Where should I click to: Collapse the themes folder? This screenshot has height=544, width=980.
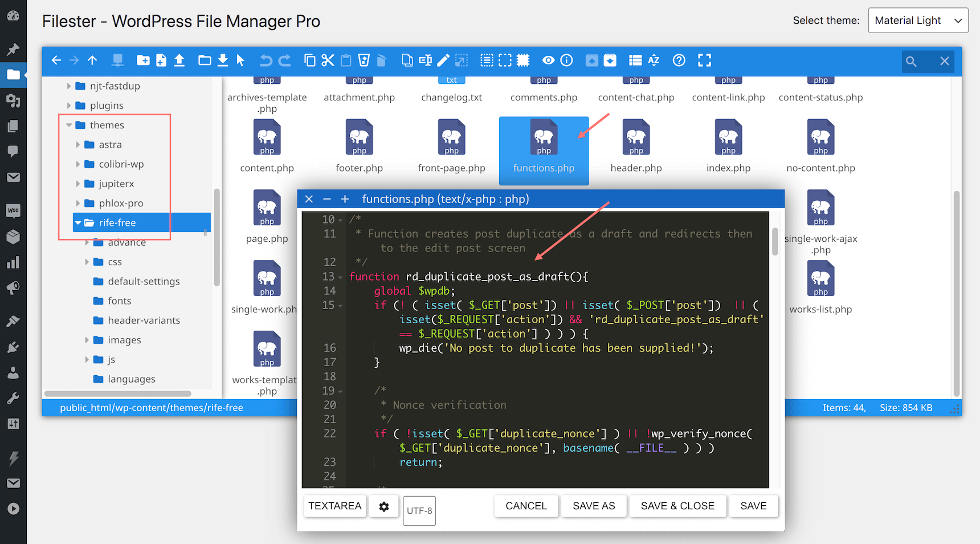point(69,125)
